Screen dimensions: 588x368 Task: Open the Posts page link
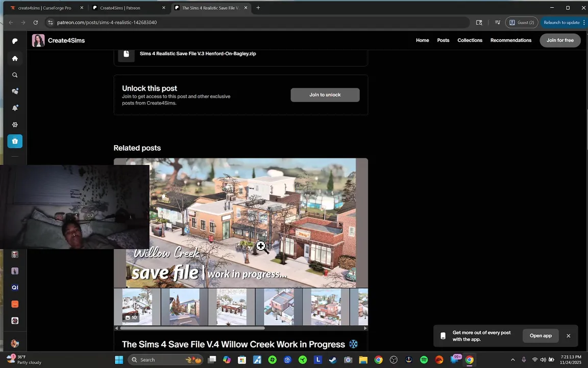pyautogui.click(x=443, y=40)
